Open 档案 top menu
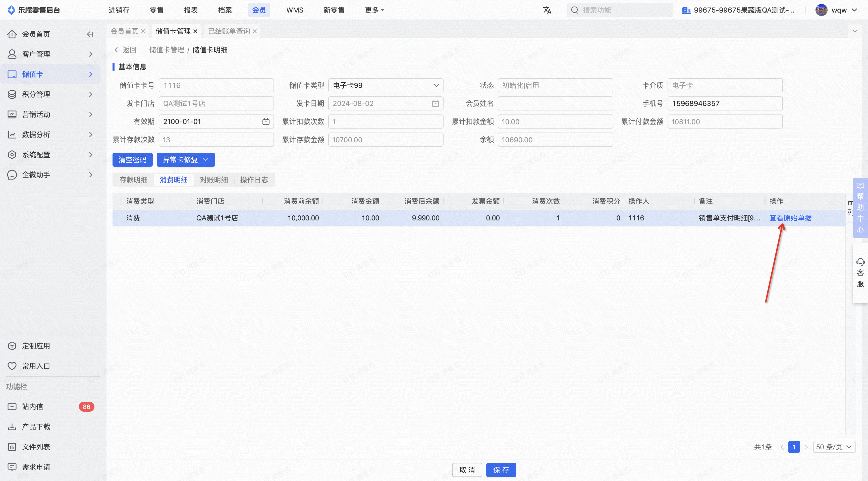Viewport: 868px width, 481px height. click(225, 10)
